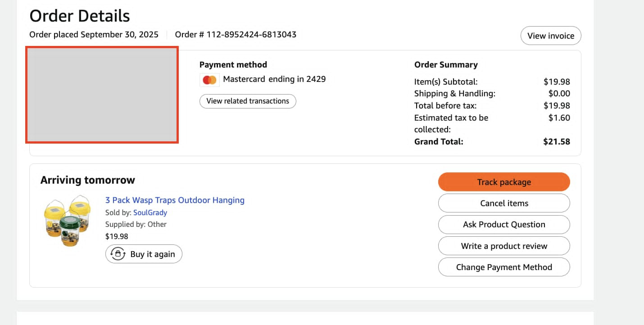Open View related transactions

(x=248, y=101)
